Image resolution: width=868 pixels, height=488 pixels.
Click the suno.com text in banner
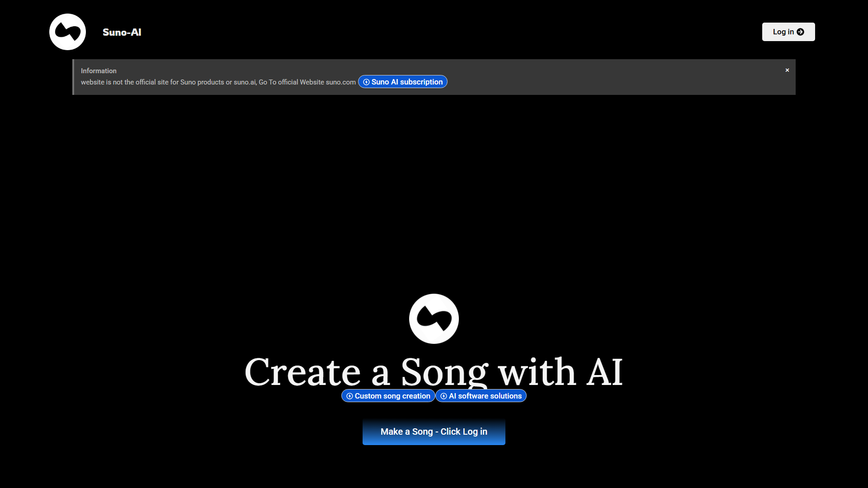pyautogui.click(x=340, y=82)
